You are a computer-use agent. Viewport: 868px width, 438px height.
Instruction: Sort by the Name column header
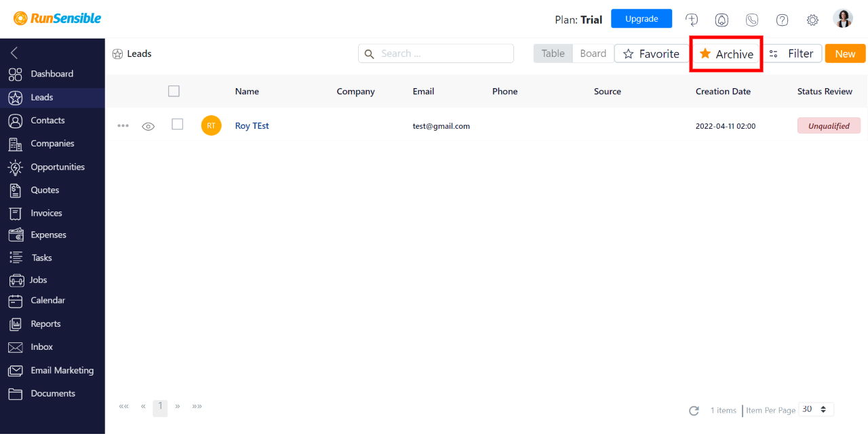(247, 92)
